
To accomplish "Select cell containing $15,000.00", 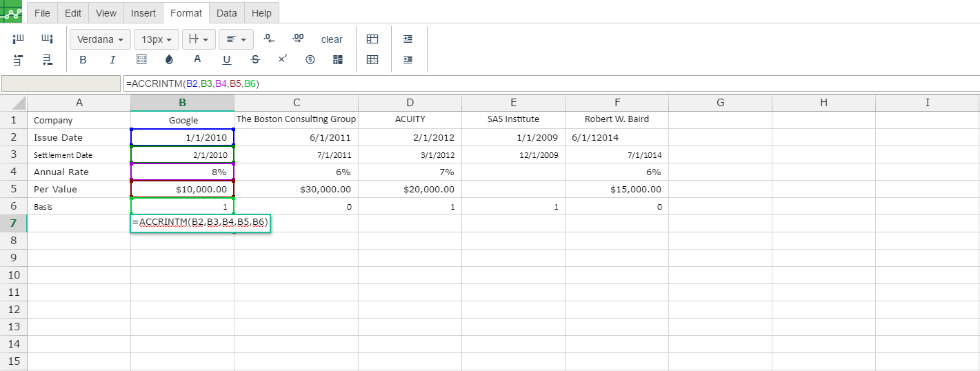I will tap(617, 189).
